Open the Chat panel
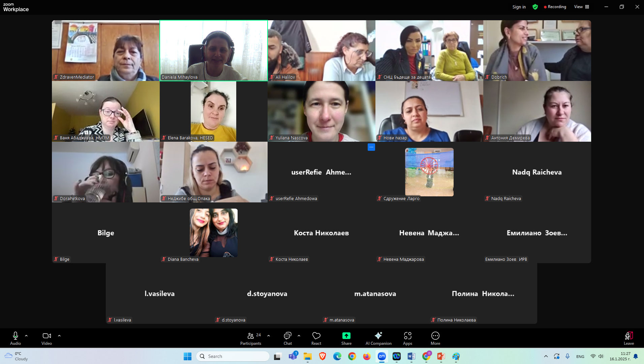 pos(288,338)
